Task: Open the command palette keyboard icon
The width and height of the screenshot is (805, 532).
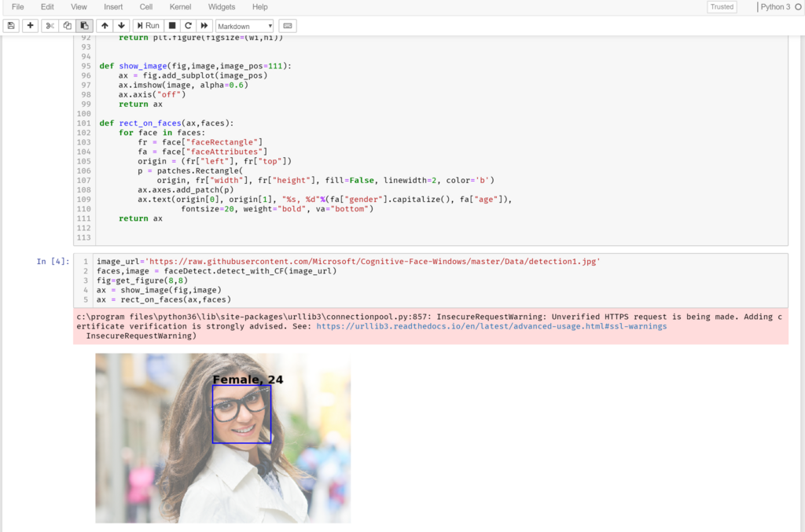Action: pos(288,26)
